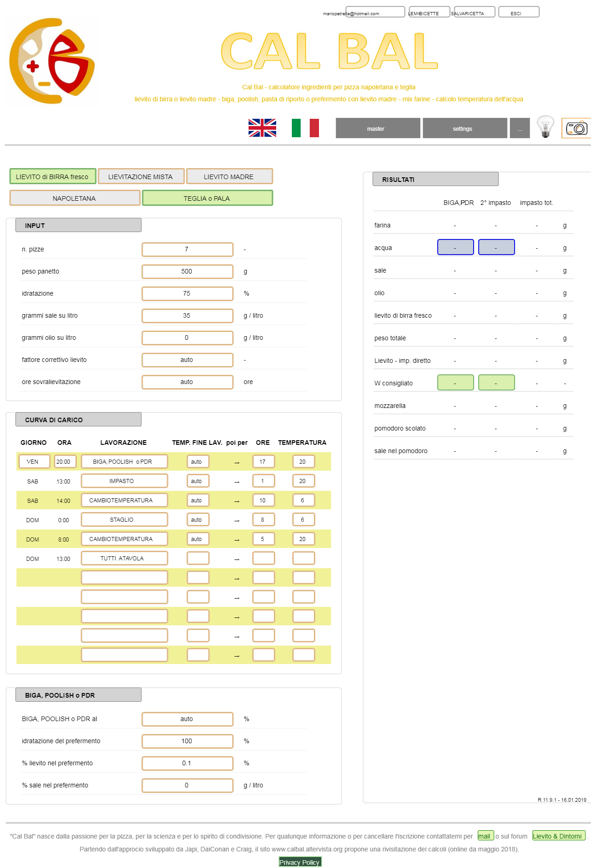
Task: Open SAB 14:00 CAMBIOTEMPERATURA selector
Action: tap(124, 500)
